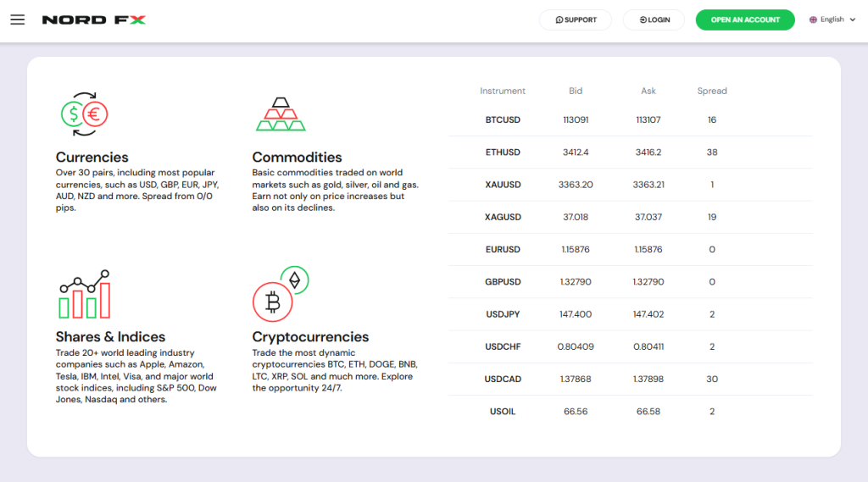This screenshot has width=868, height=482.
Task: Click the XAGUSD spread value 19
Action: coord(712,217)
